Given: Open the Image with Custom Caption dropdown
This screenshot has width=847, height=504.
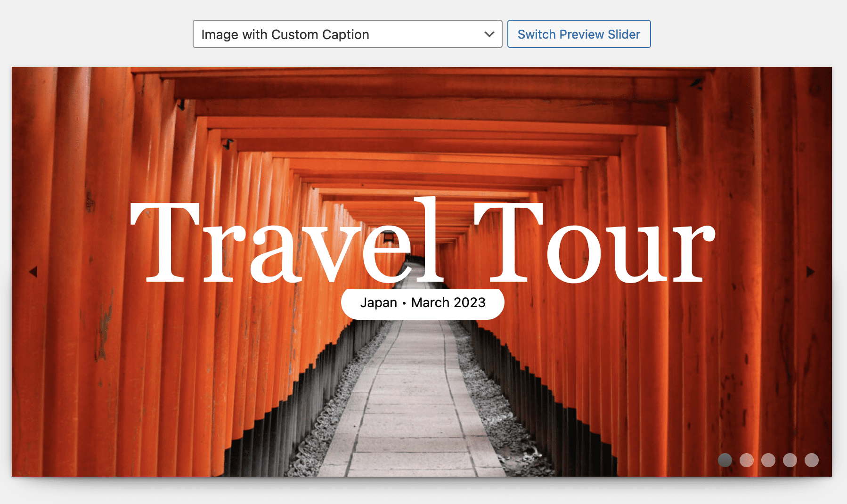Looking at the screenshot, I should (x=347, y=34).
